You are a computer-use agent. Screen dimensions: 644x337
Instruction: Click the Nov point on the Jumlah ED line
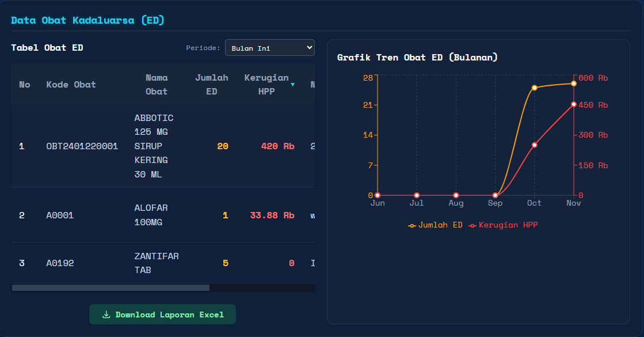(573, 84)
